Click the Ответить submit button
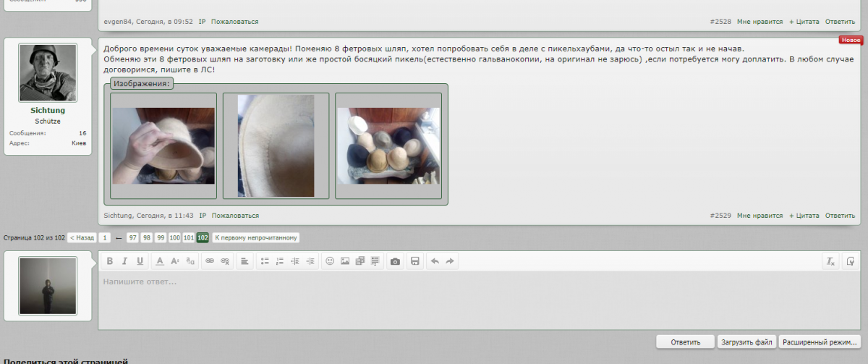The height and width of the screenshot is (364, 868). pyautogui.click(x=685, y=342)
